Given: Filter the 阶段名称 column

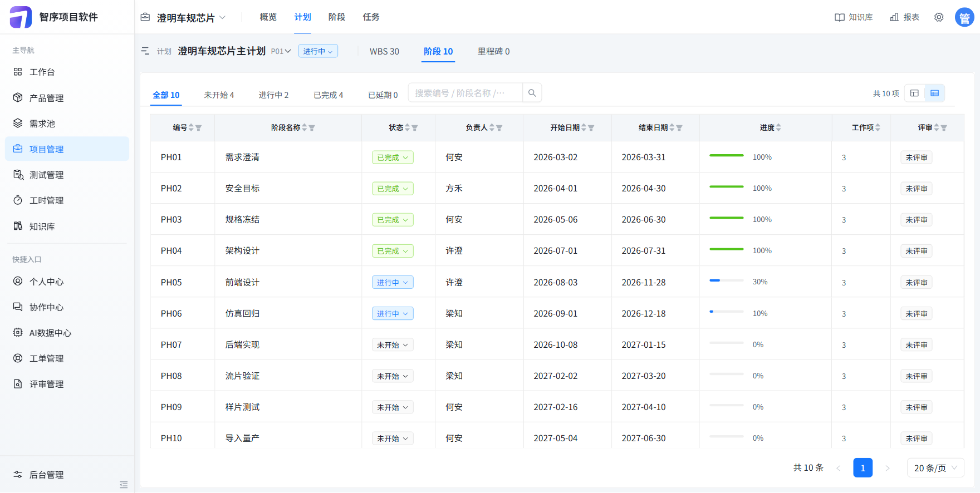Looking at the screenshot, I should pyautogui.click(x=312, y=128).
